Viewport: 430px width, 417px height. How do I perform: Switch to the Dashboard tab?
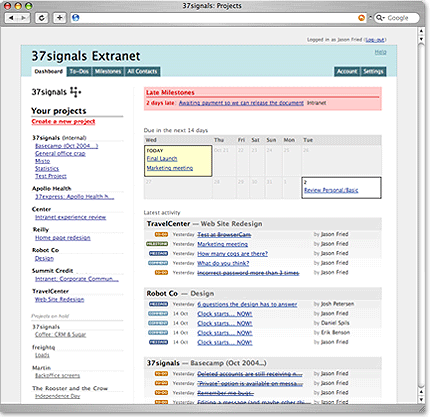[x=49, y=71]
